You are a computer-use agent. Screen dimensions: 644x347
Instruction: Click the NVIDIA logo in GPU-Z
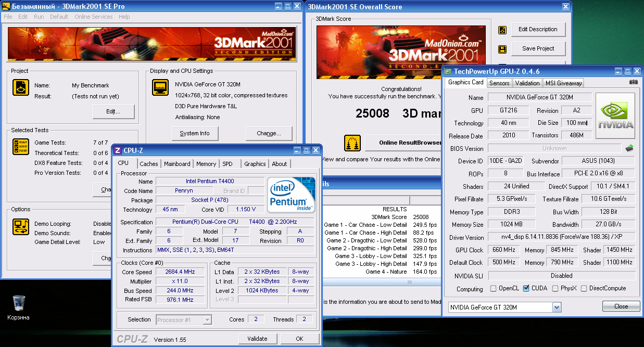click(615, 115)
